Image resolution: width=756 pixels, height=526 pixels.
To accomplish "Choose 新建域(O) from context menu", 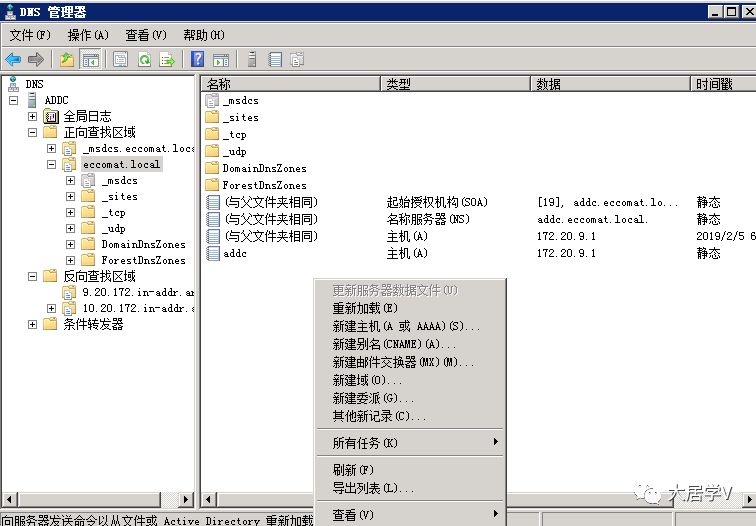I will tap(410, 380).
